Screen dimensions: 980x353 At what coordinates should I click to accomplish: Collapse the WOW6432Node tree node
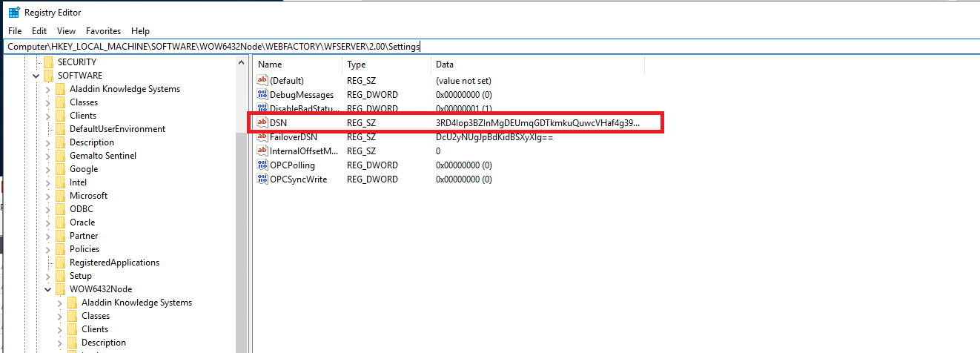(x=47, y=289)
